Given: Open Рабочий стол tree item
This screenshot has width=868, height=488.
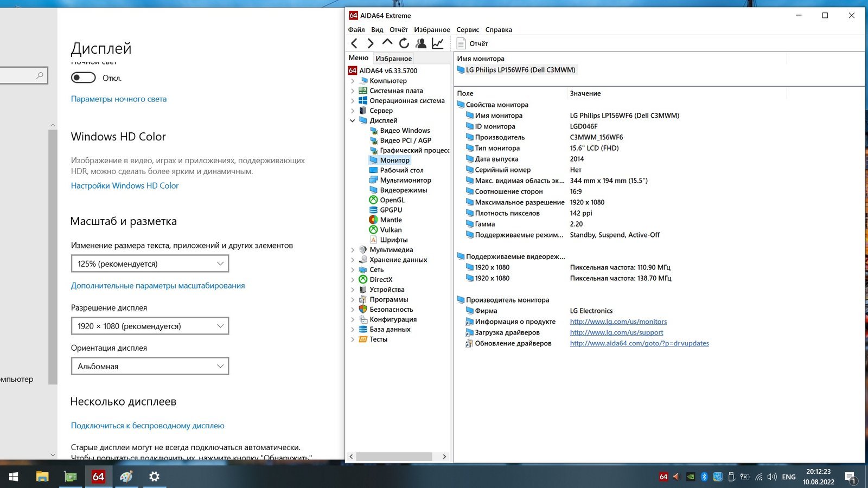Looking at the screenshot, I should coord(401,170).
